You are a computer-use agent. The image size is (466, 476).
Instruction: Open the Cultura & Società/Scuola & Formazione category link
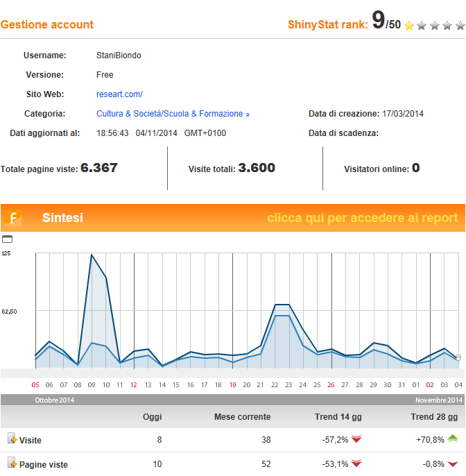[x=173, y=114]
